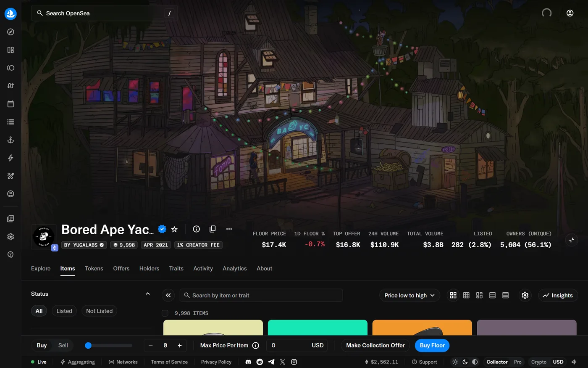Open the swap arrows icon in sidebar

point(10,86)
